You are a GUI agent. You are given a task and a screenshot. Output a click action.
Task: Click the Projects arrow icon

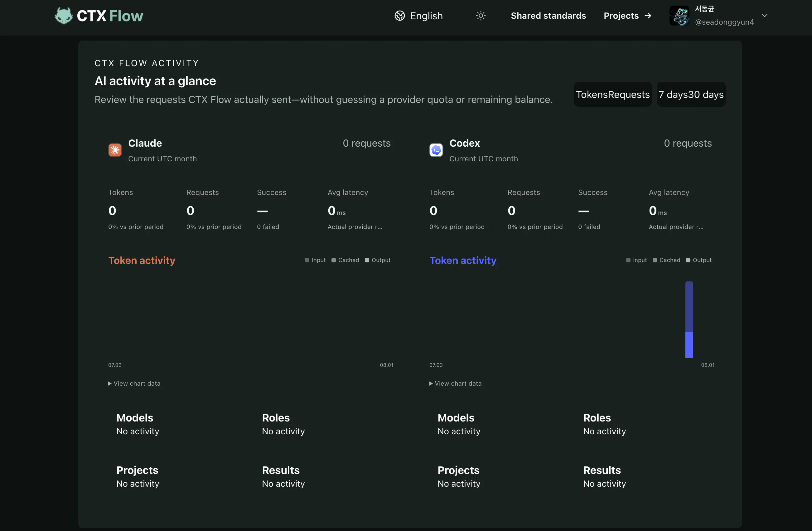pos(648,16)
